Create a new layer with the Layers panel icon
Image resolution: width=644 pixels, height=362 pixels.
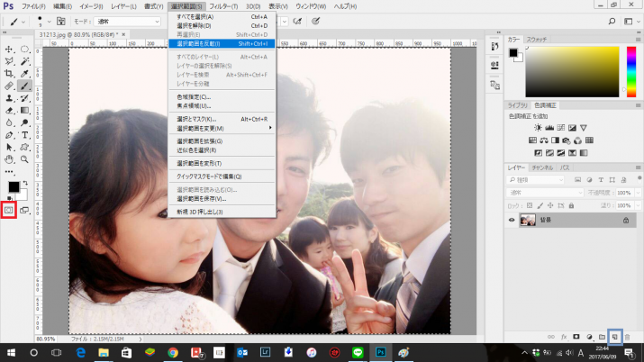(x=613, y=337)
